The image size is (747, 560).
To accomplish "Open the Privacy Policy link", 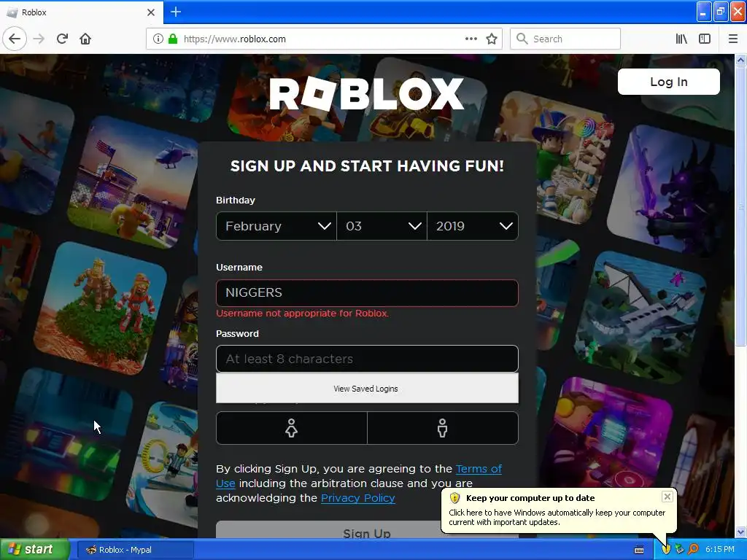I will (x=357, y=498).
